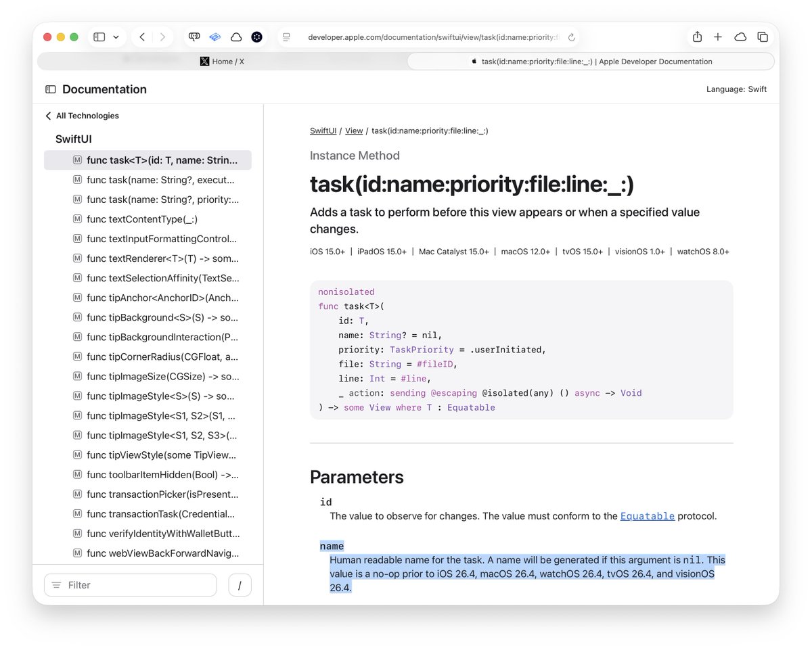The image size is (812, 648).
Task: Open func tipImageSize(CGSize) row
Action: click(x=148, y=376)
